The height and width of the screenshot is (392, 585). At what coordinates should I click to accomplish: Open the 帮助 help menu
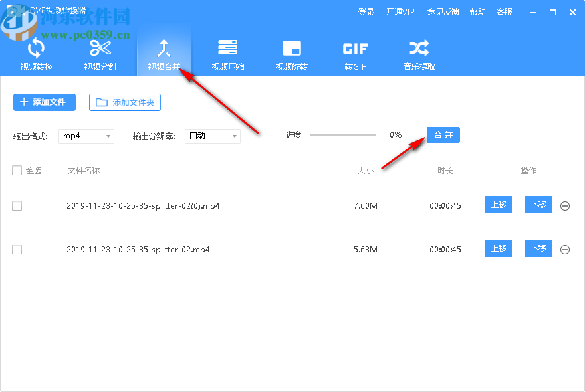click(x=477, y=11)
